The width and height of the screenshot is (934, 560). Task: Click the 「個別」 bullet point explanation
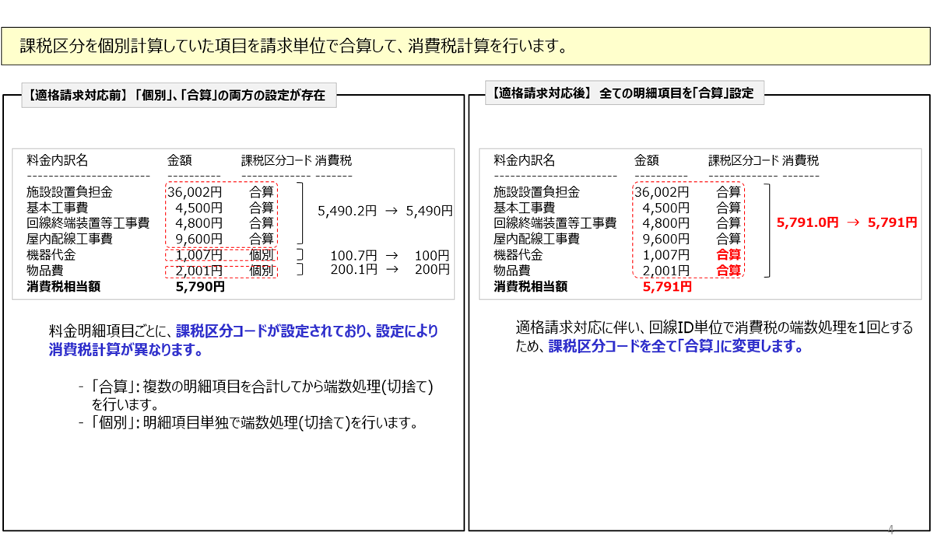click(254, 423)
